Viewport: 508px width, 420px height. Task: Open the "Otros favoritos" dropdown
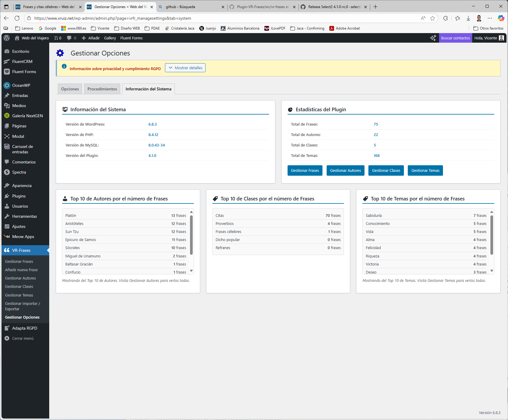click(x=488, y=28)
